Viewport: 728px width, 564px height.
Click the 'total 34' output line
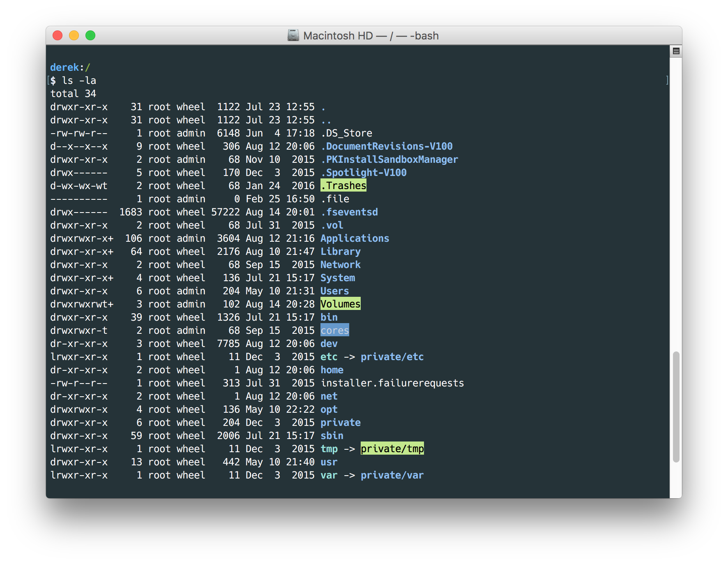point(73,94)
